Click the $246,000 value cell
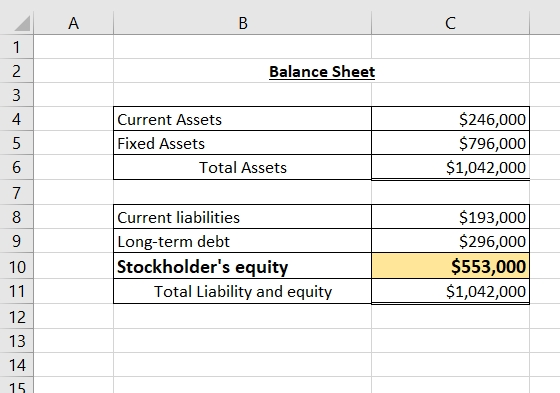Image resolution: width=560 pixels, height=393 pixels. pos(450,119)
